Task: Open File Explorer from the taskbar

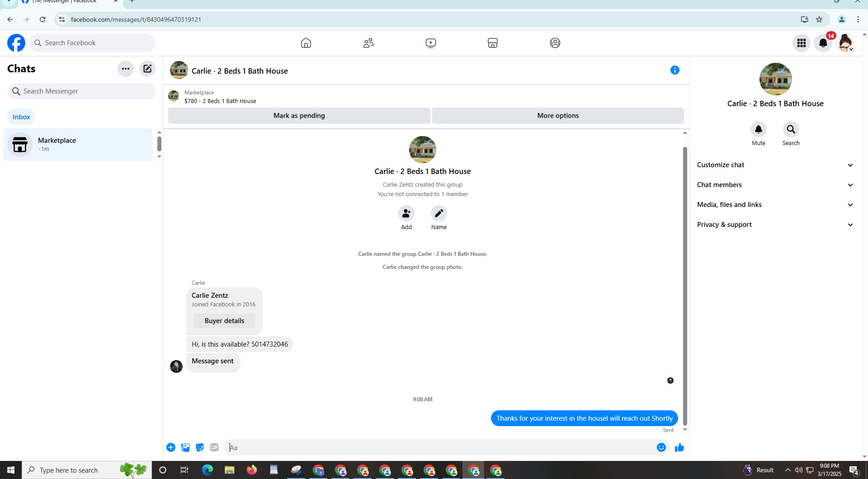Action: pyautogui.click(x=230, y=470)
